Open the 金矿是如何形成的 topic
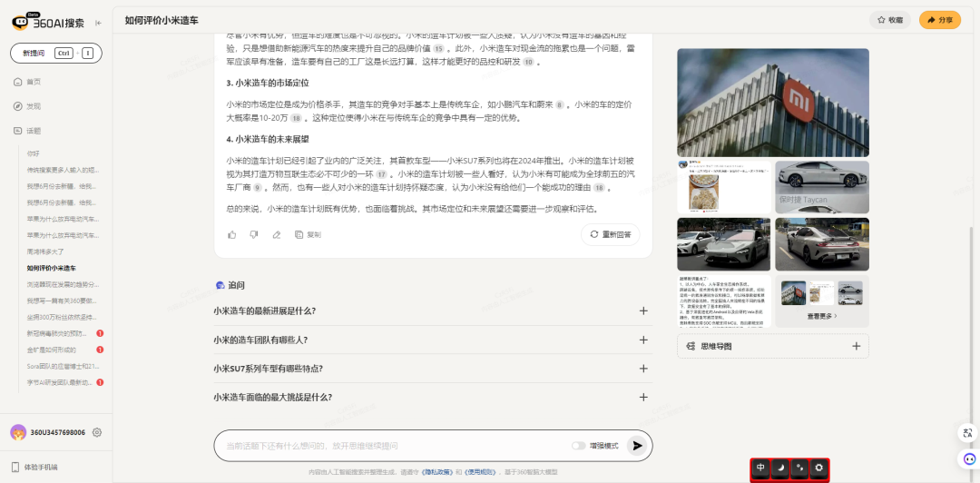 pyautogui.click(x=51, y=350)
